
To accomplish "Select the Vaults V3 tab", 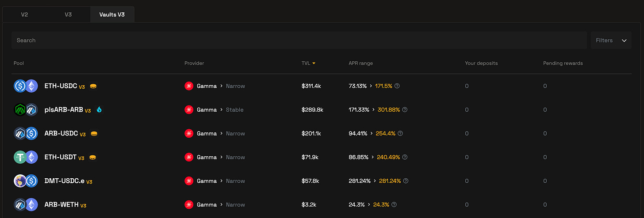I will point(112,15).
